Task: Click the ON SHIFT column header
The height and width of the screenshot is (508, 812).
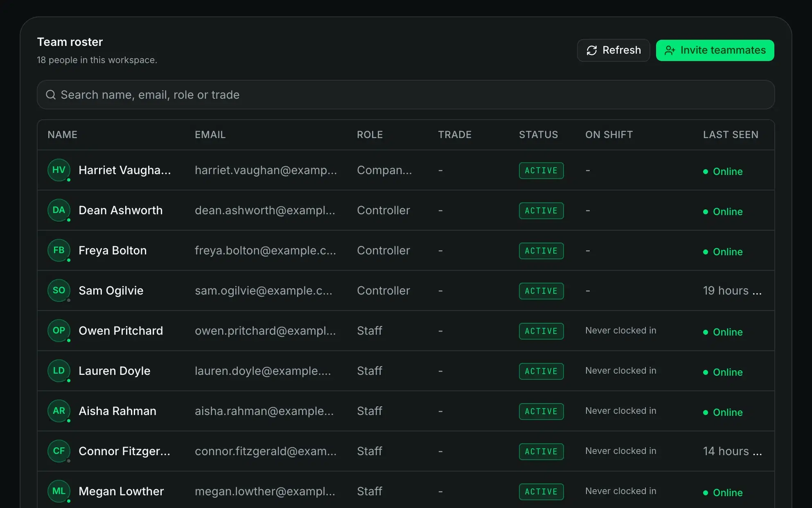Action: click(609, 135)
